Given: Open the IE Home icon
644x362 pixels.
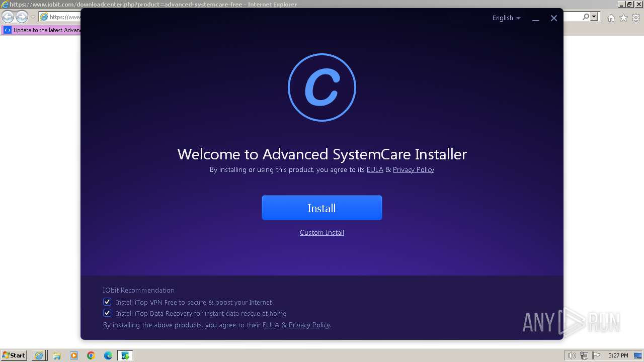Looking at the screenshot, I should pos(611,18).
